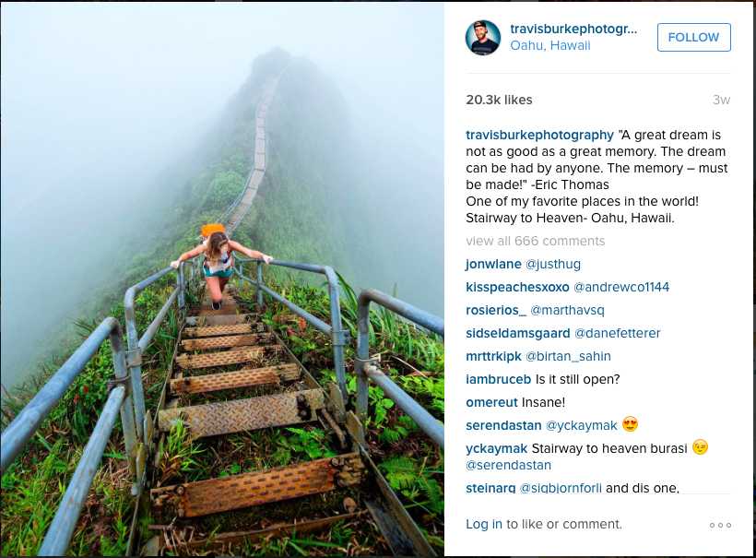Viewport: 756px width, 558px height.
Task: Open the 20.3k likes list
Action: tap(499, 100)
